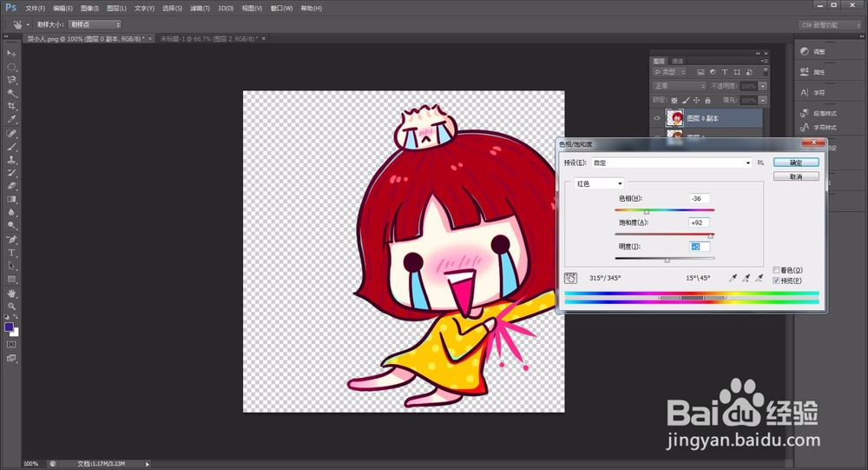Enable the 着色 (Colorize) checkbox
This screenshot has height=470, width=868.
pyautogui.click(x=776, y=270)
